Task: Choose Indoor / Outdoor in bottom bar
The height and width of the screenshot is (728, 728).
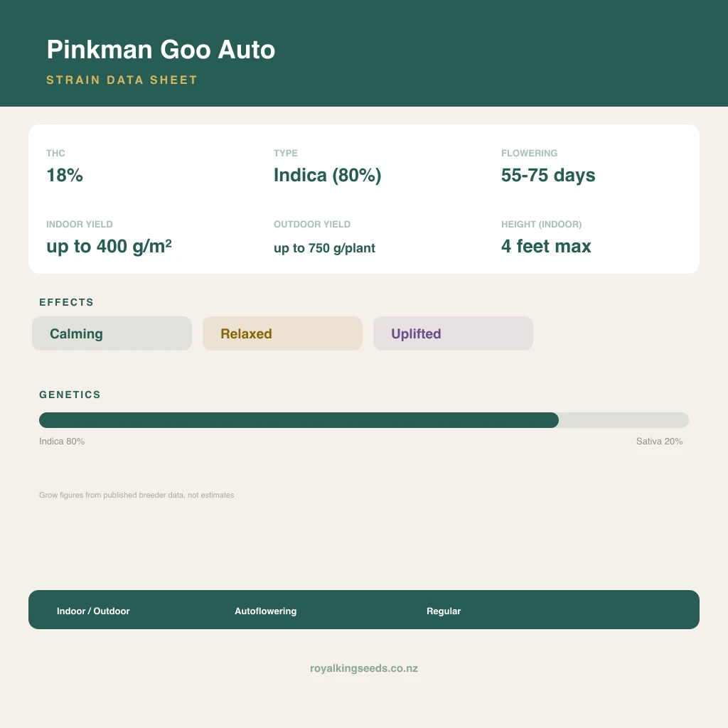Action: (93, 611)
